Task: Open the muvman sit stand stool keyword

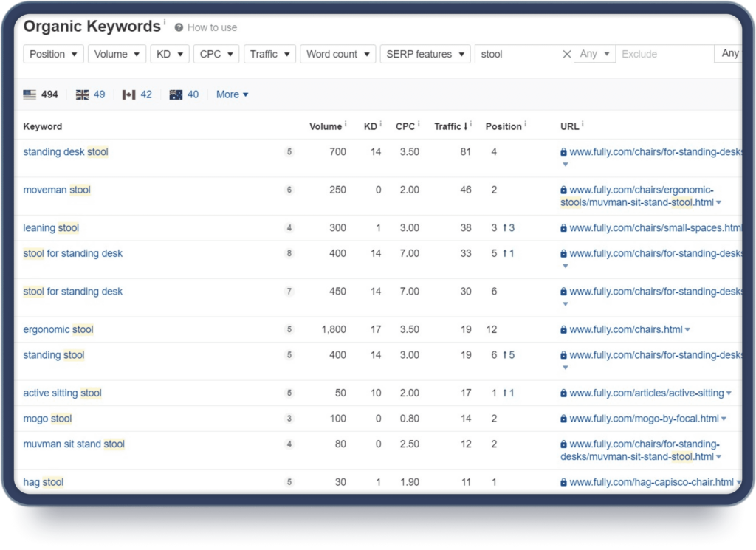Action: pos(74,444)
